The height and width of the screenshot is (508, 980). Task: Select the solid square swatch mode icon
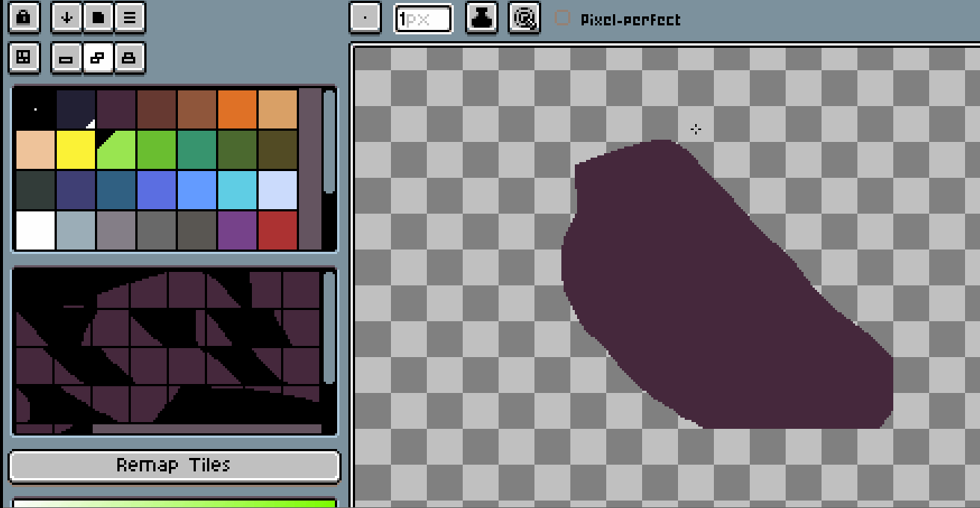tap(98, 17)
